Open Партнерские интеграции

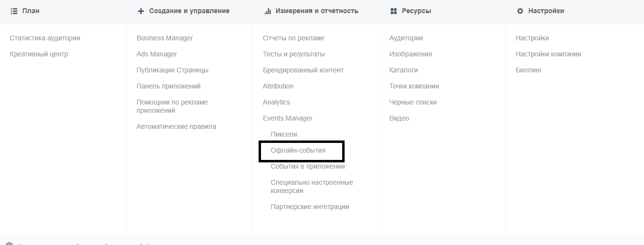(310, 207)
